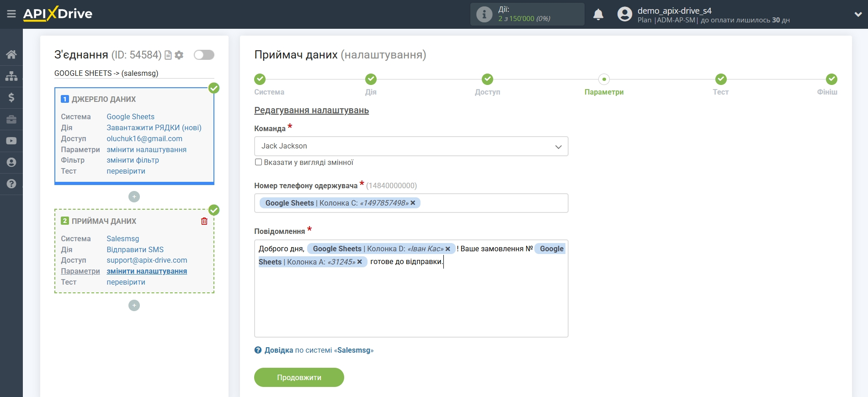Viewport: 868px width, 397px height.
Task: Open the connection notes document icon
Action: pyautogui.click(x=168, y=55)
